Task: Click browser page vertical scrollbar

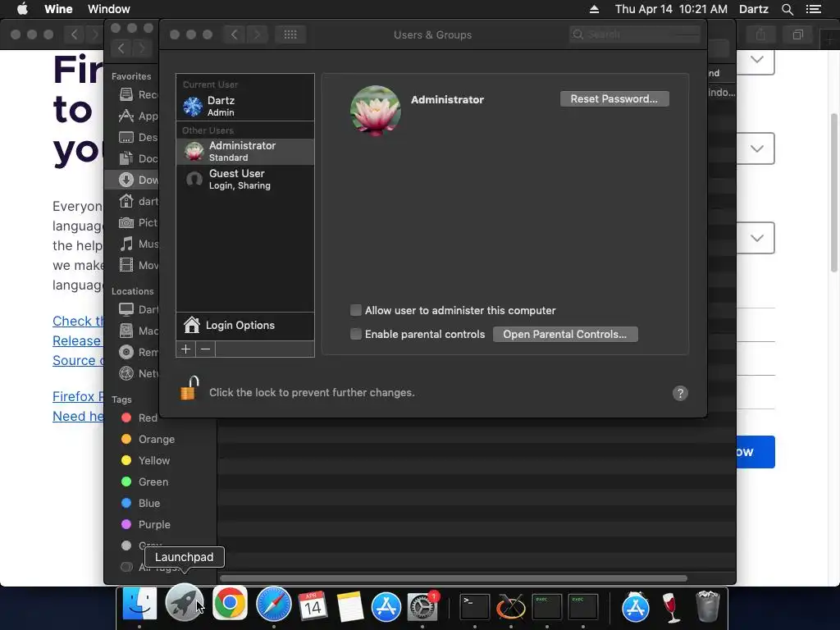Action: click(834, 193)
